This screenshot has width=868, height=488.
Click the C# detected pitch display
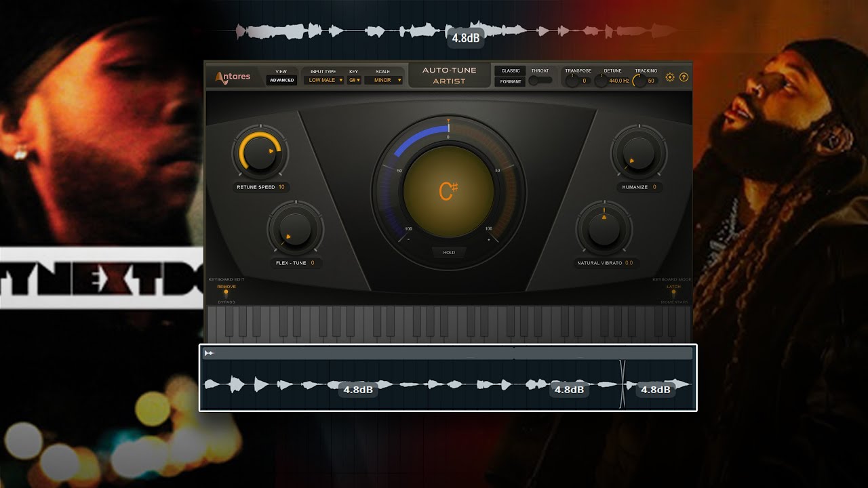(x=448, y=192)
